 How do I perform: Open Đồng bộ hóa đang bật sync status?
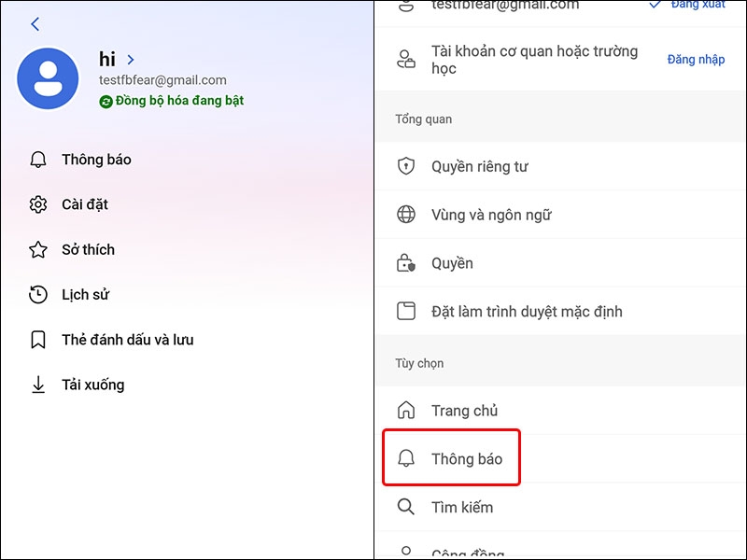(x=179, y=101)
